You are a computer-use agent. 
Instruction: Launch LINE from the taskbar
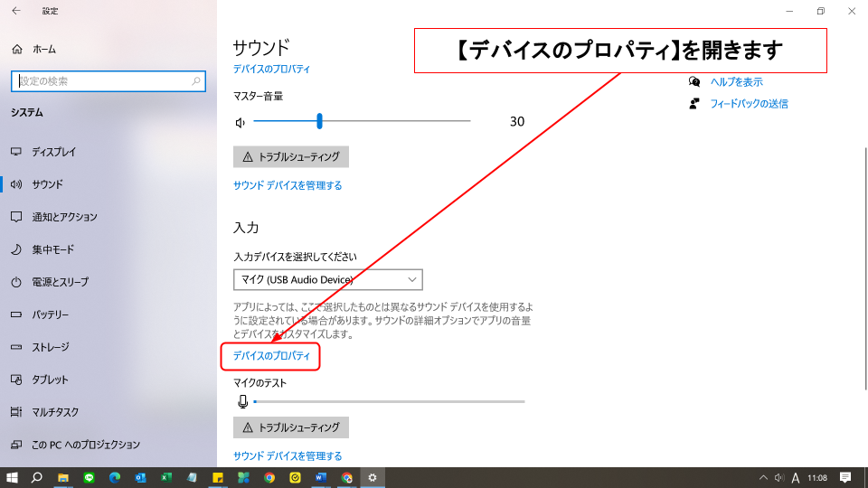[x=89, y=477]
